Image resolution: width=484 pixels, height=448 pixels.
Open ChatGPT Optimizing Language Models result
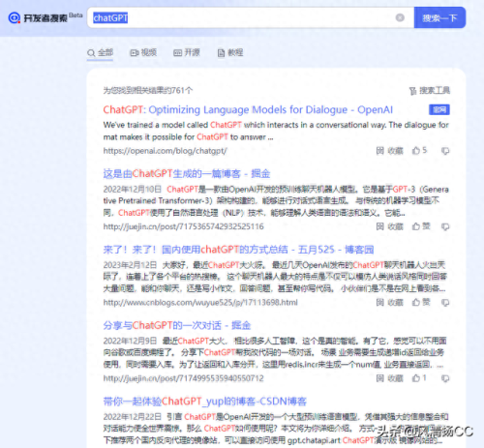(x=248, y=109)
